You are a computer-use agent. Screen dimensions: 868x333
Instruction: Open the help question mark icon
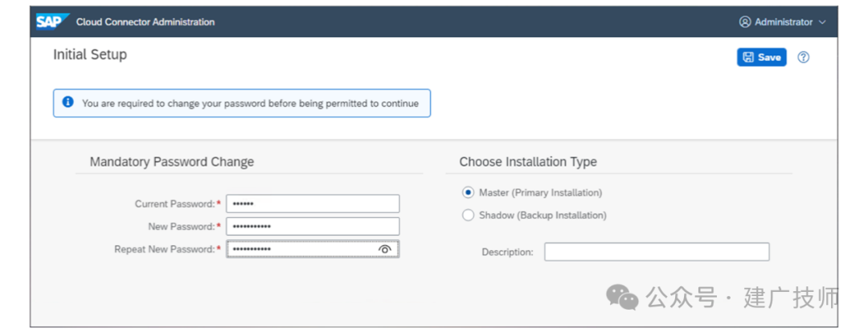click(803, 57)
